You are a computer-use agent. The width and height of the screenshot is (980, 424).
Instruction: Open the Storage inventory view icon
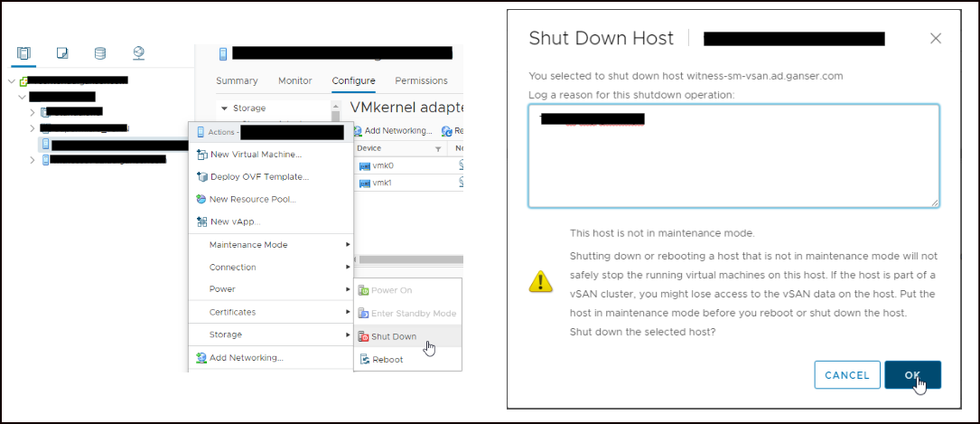click(100, 53)
